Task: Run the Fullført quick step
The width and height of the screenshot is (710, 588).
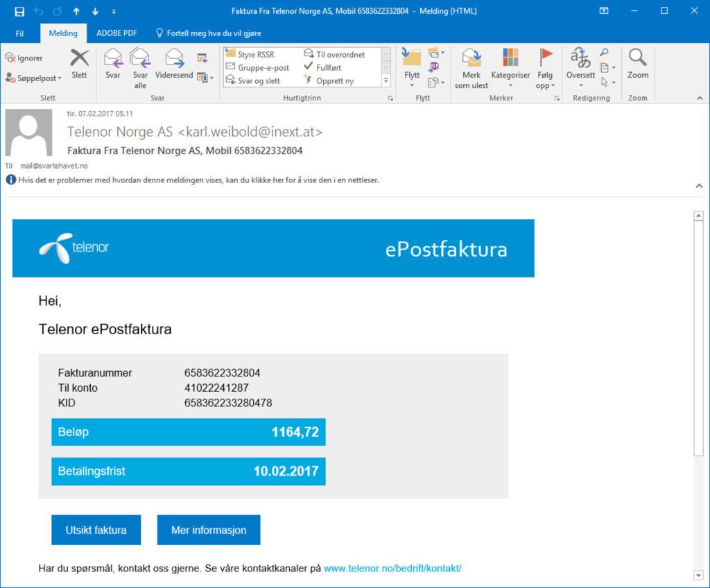Action: point(323,67)
